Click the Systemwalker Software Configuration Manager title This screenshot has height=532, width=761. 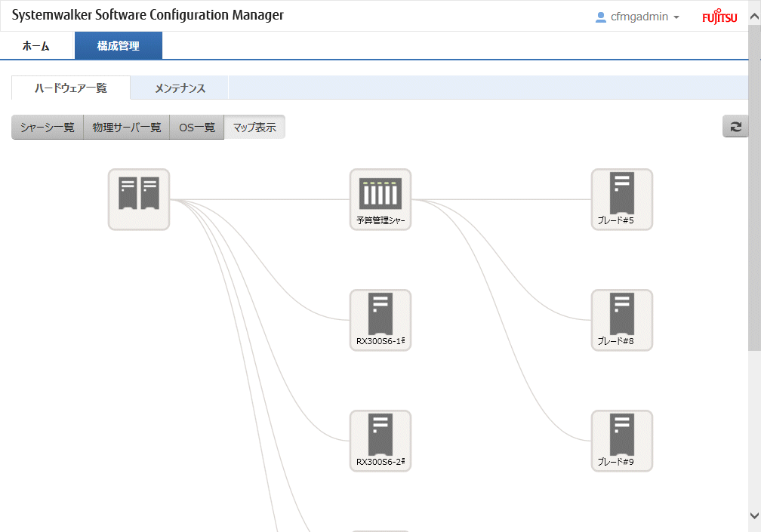[147, 15]
